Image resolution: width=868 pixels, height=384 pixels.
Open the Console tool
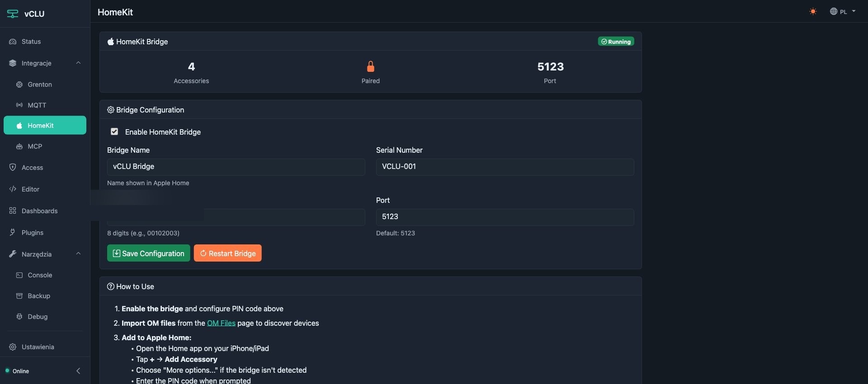(x=40, y=275)
